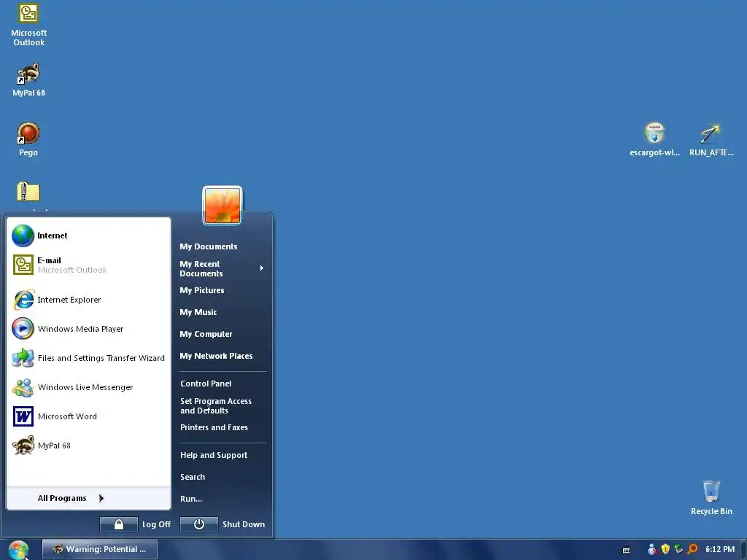The height and width of the screenshot is (560, 747).
Task: Open the Recycle Bin on the desktop
Action: pos(711,497)
